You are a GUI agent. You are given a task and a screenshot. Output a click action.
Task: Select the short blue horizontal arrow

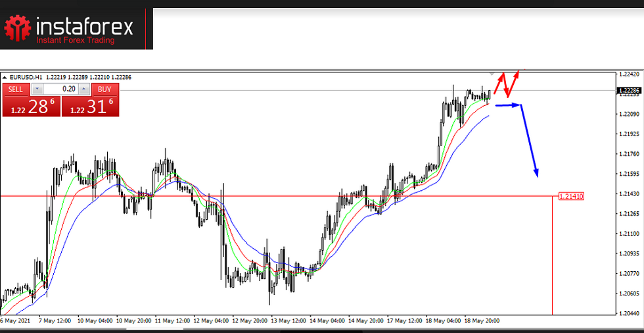tap(509, 105)
